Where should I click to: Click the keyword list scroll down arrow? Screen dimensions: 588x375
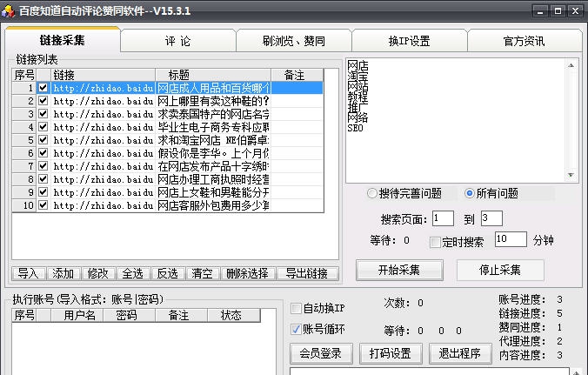coord(571,175)
